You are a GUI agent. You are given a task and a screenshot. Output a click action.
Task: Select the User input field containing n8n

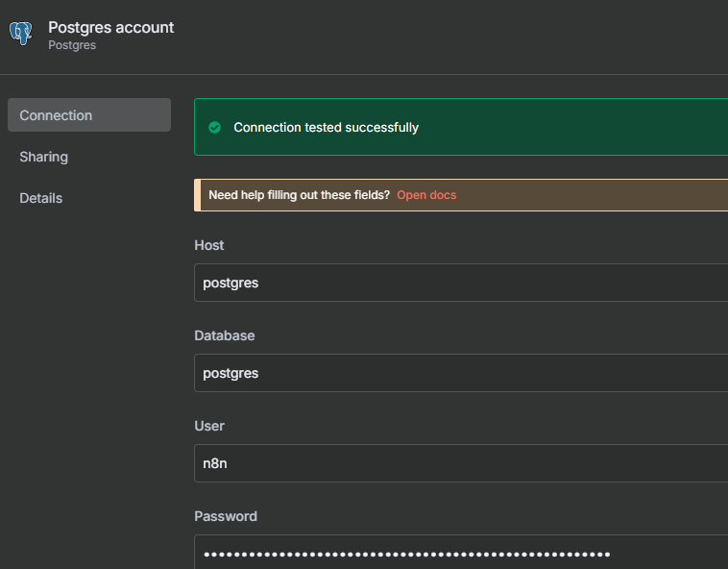pyautogui.click(x=461, y=463)
